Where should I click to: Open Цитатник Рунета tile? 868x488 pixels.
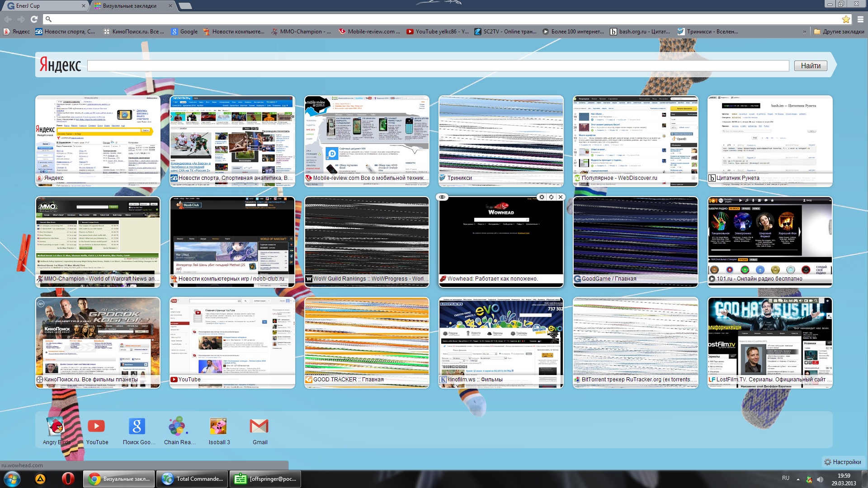(x=770, y=141)
